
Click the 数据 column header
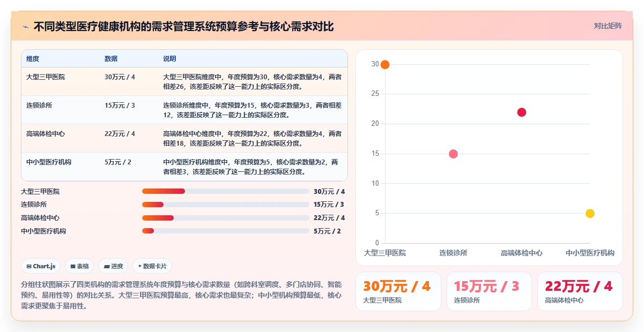(111, 59)
